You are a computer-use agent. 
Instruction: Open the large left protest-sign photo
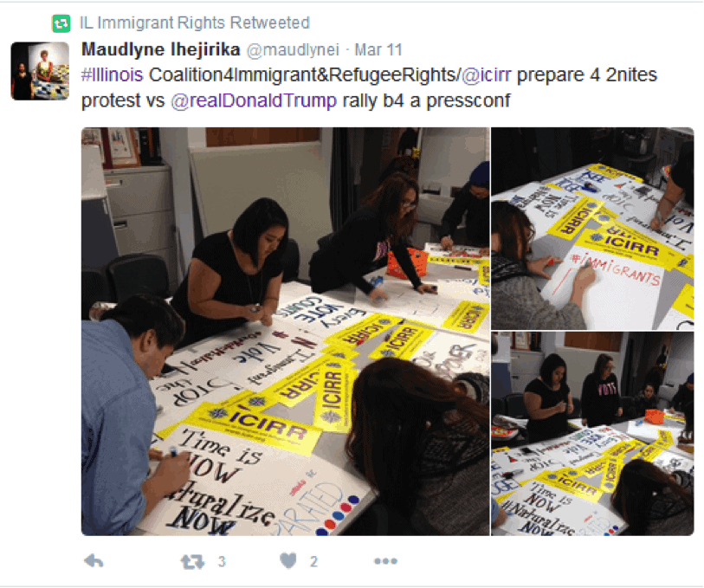285,332
